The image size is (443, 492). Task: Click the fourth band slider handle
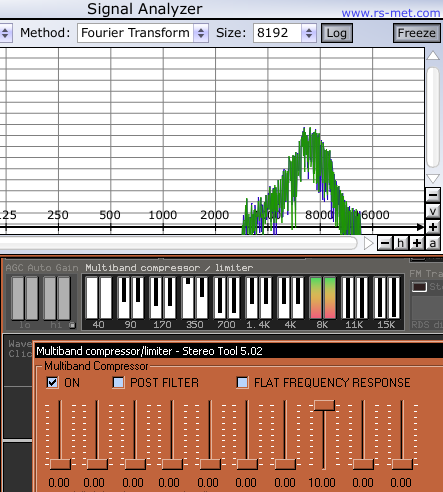(172, 464)
